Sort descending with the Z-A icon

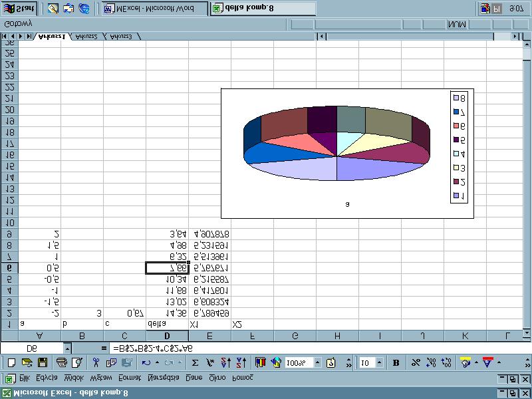coord(241,362)
